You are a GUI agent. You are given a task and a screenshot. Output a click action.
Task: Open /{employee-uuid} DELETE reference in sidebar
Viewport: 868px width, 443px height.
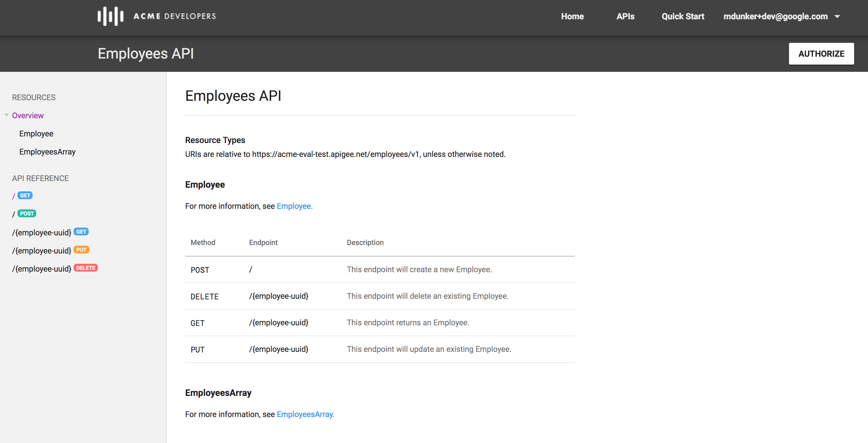click(x=55, y=268)
